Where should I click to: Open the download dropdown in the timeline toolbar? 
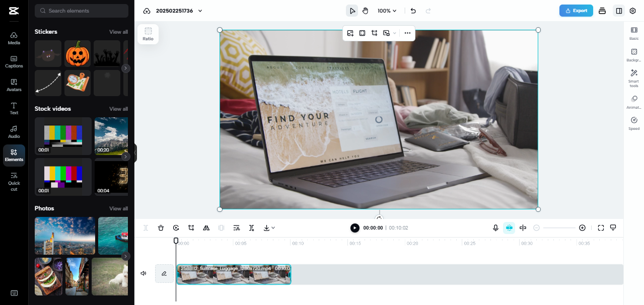click(269, 228)
